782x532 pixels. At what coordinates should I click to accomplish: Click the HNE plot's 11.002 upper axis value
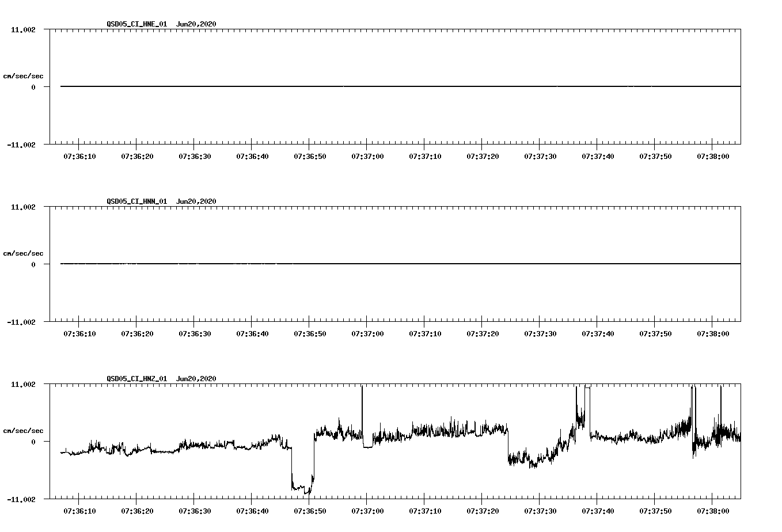(x=23, y=29)
